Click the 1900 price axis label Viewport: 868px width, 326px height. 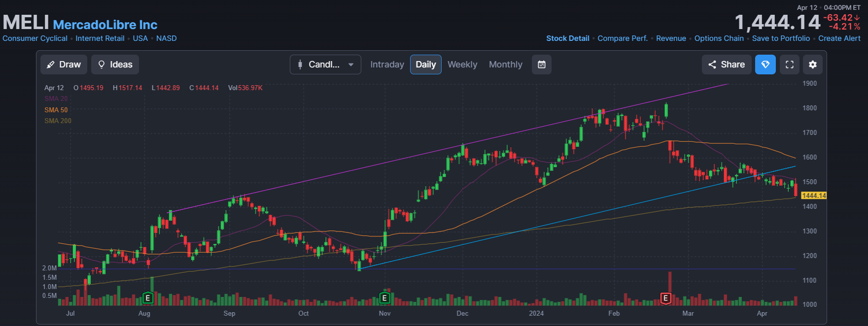tap(809, 83)
